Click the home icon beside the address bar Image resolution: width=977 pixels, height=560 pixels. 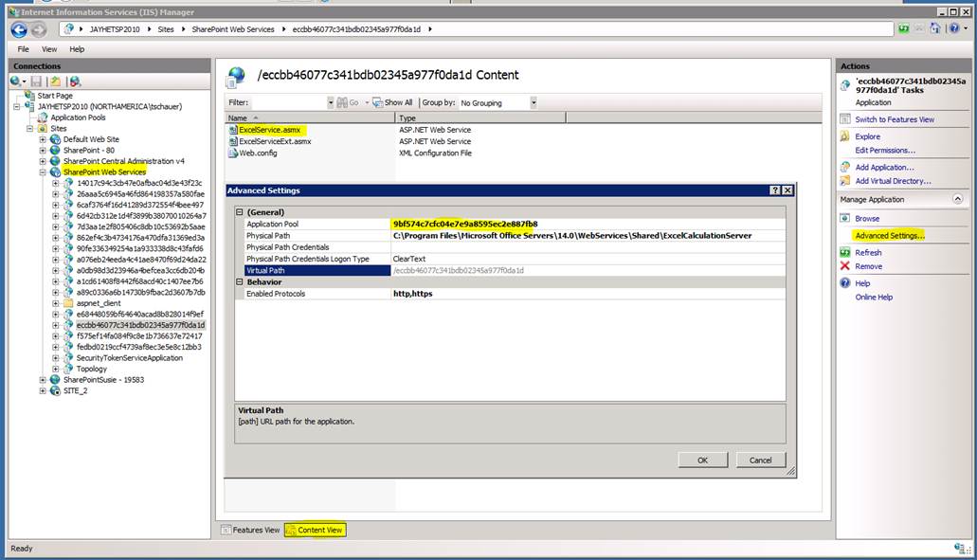click(934, 28)
